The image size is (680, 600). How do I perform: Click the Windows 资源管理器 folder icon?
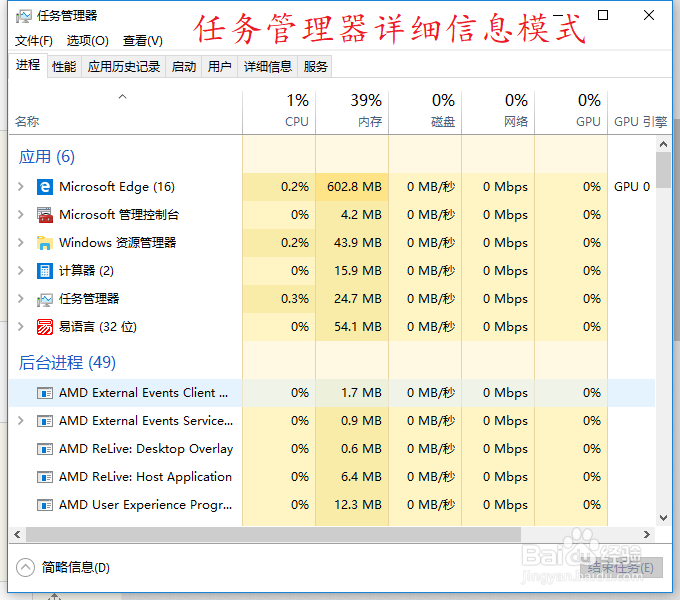point(45,243)
